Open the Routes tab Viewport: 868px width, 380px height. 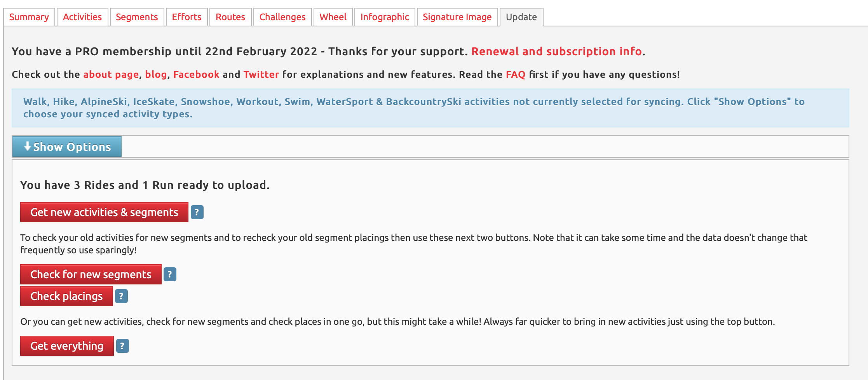[230, 17]
